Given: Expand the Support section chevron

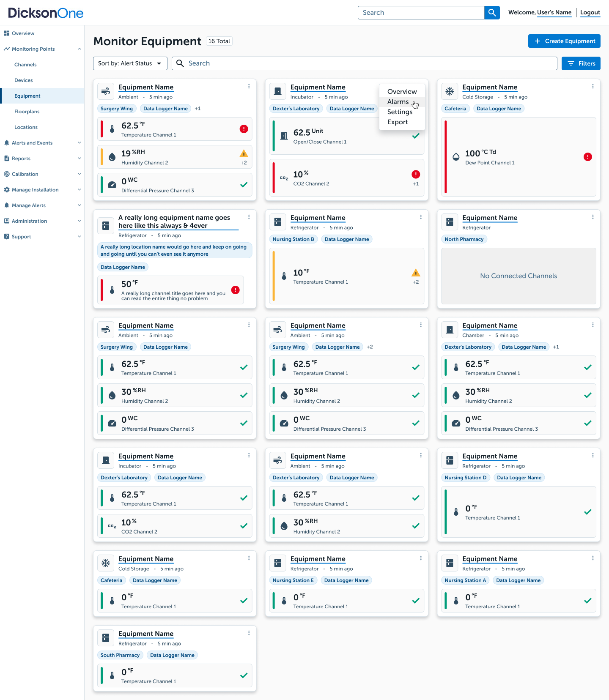Looking at the screenshot, I should [x=80, y=237].
